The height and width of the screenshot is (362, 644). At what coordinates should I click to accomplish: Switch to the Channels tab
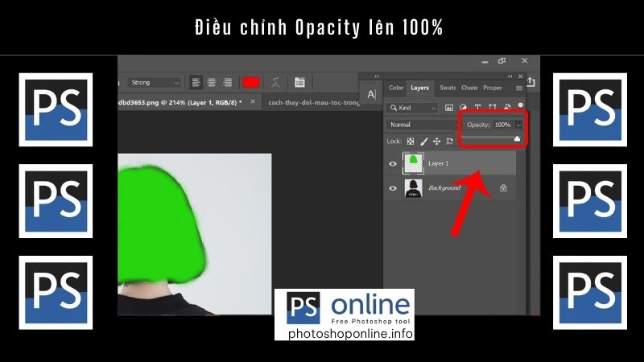[x=469, y=88]
